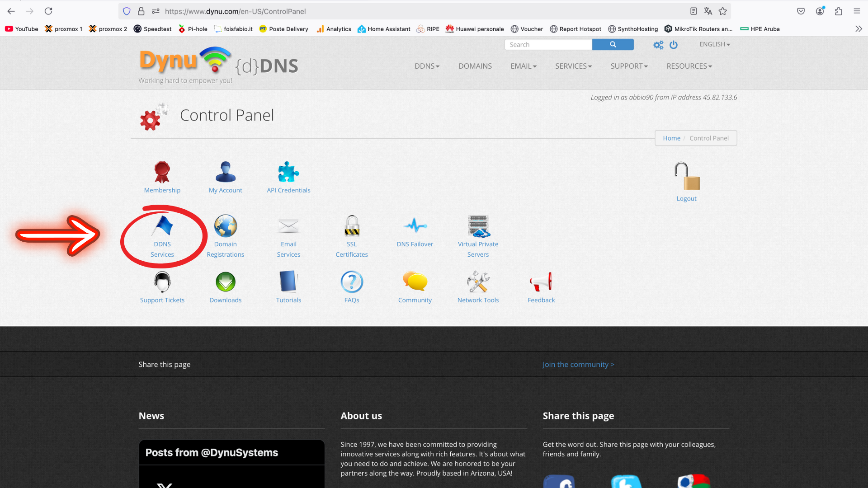This screenshot has width=868, height=488.
Task: Open FAQs question mark icon
Action: [x=352, y=282]
